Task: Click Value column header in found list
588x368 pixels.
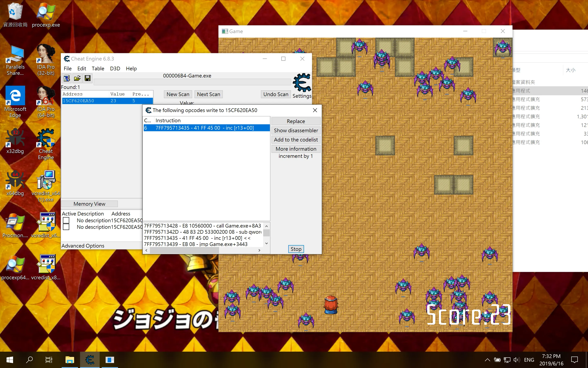Action: 120,94
